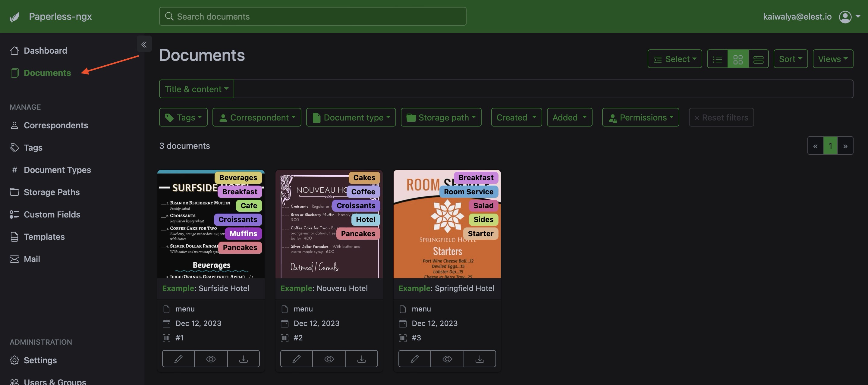The width and height of the screenshot is (868, 385).
Task: Open the Example: Springfield Hotel title link
Action: pyautogui.click(x=446, y=288)
